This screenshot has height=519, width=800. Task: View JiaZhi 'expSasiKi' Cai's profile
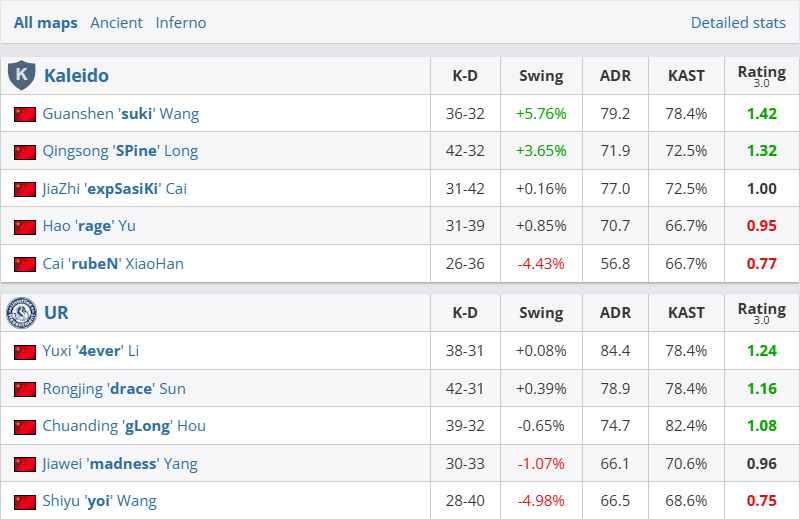pos(114,189)
